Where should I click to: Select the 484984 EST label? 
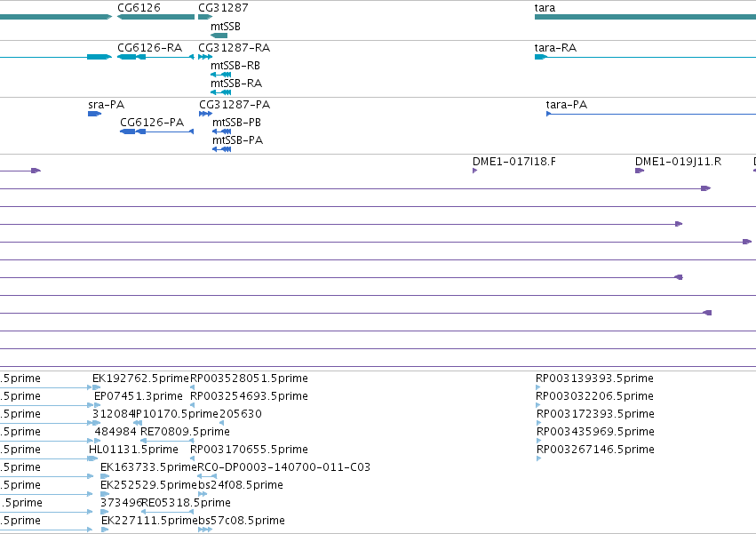[115, 432]
